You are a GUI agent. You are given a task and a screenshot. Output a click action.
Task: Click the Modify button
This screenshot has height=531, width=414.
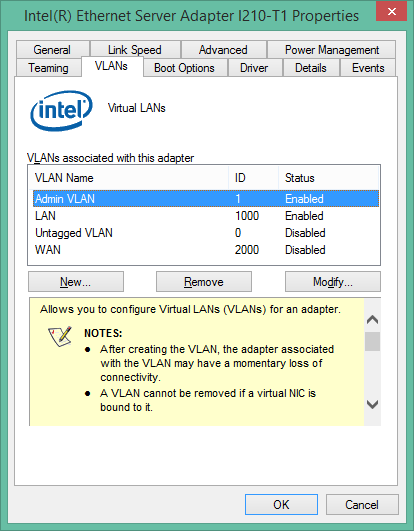point(333,281)
